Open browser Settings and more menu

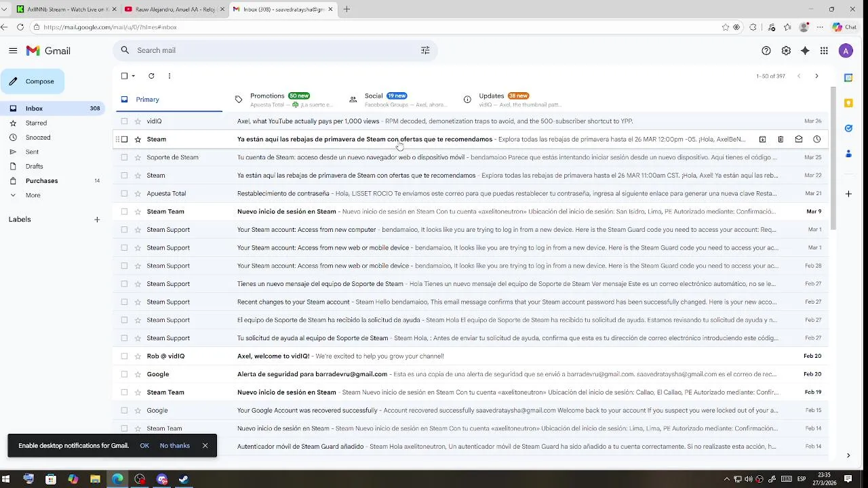[820, 27]
